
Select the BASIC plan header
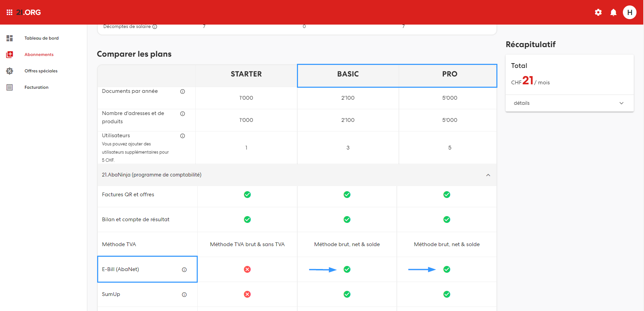tap(348, 74)
